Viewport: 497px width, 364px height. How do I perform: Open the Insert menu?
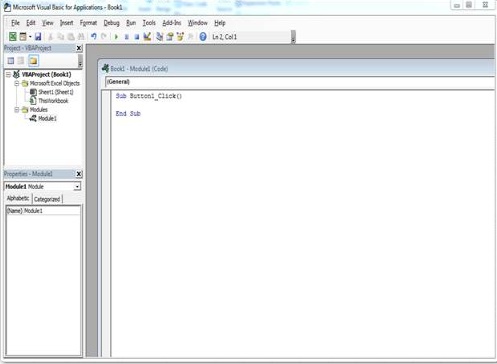pos(66,23)
